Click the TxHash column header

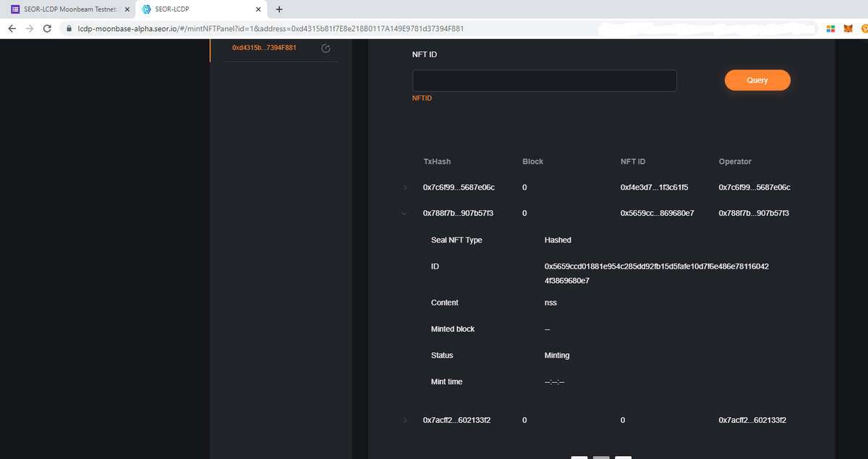click(x=437, y=161)
